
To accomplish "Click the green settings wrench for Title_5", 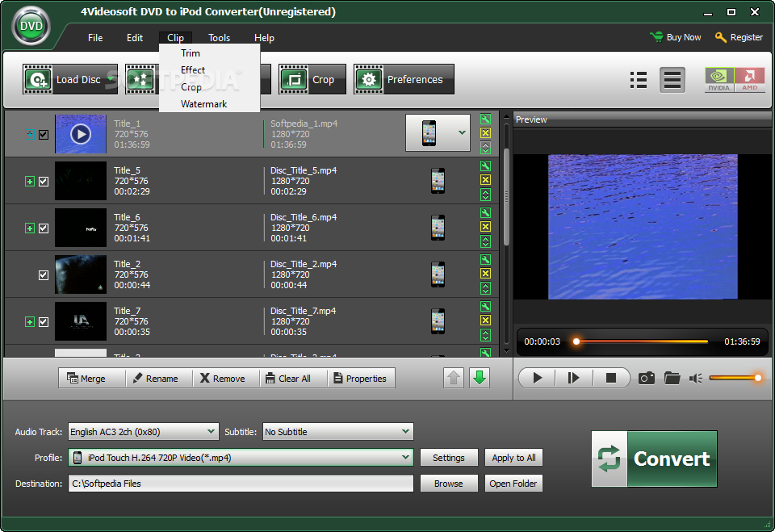I will (485, 166).
